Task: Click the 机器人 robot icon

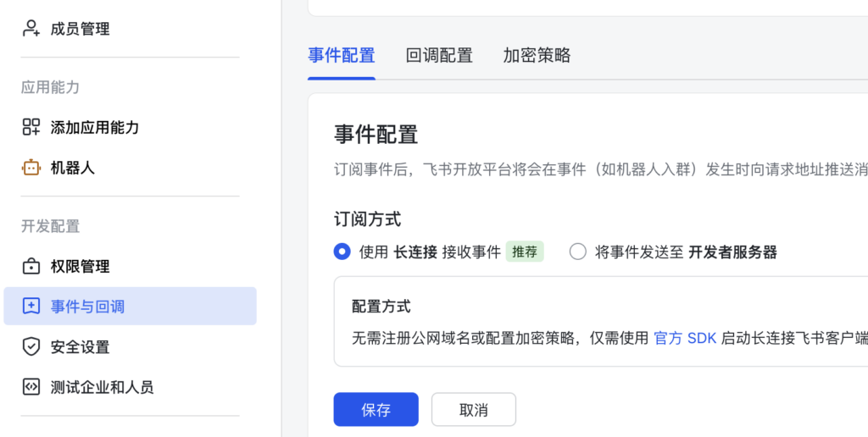Action: (x=31, y=168)
